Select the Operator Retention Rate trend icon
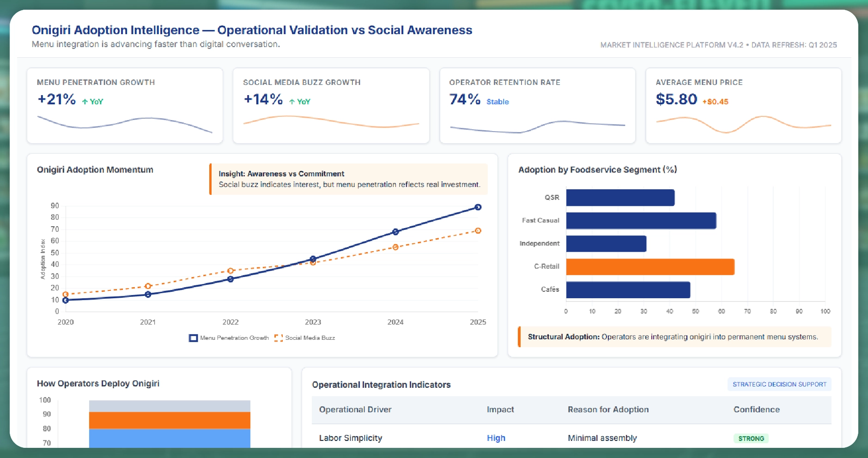 [537, 126]
